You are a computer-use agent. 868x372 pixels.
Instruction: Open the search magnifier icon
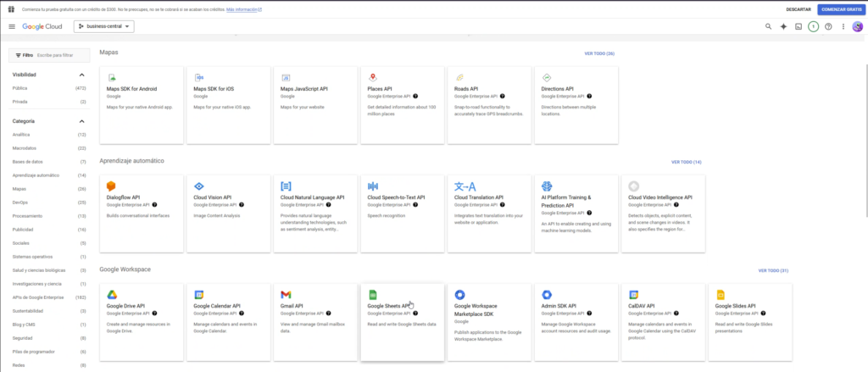[x=768, y=26]
